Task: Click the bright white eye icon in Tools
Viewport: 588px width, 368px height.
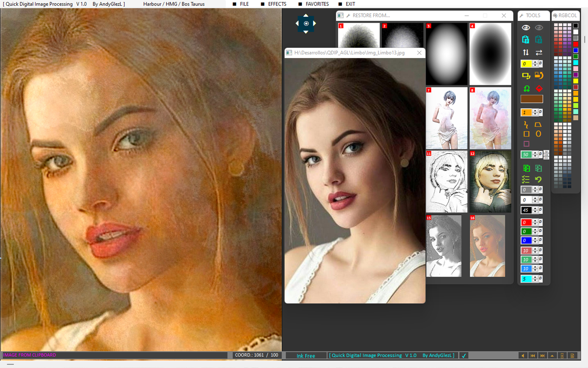Action: coord(526,27)
